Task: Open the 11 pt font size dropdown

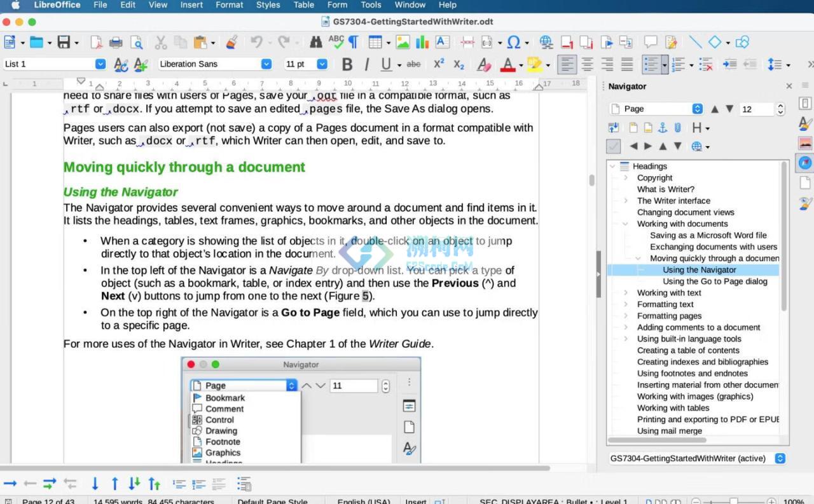Action: coord(322,64)
